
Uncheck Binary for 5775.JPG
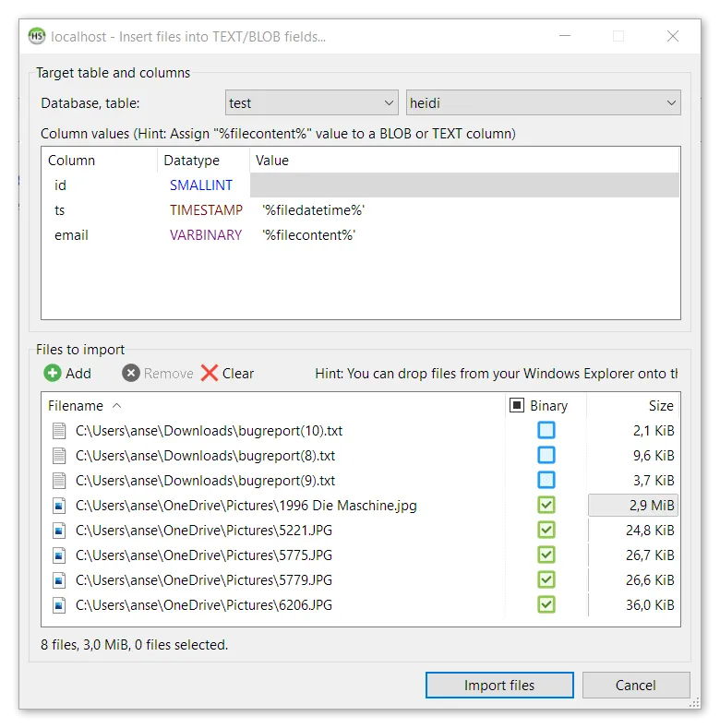546,555
